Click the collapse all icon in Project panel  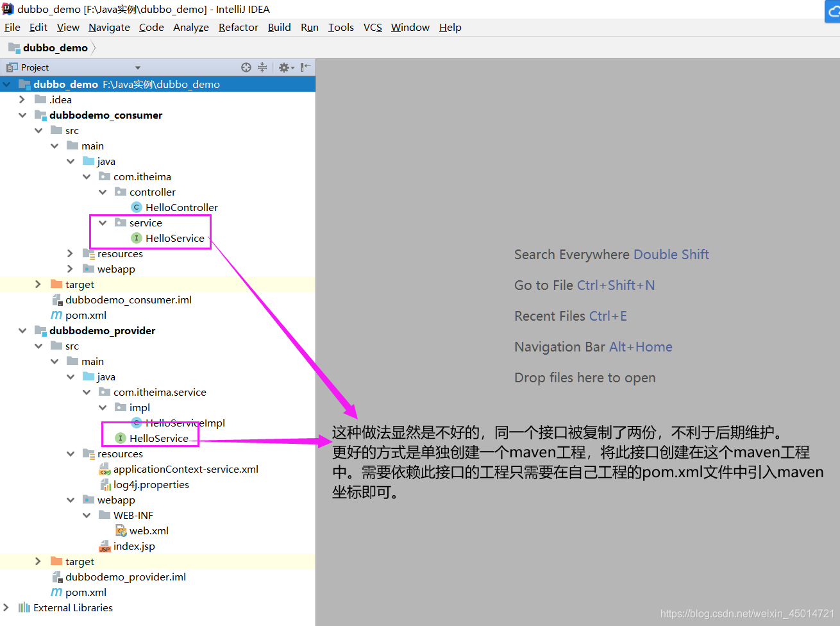(x=262, y=67)
